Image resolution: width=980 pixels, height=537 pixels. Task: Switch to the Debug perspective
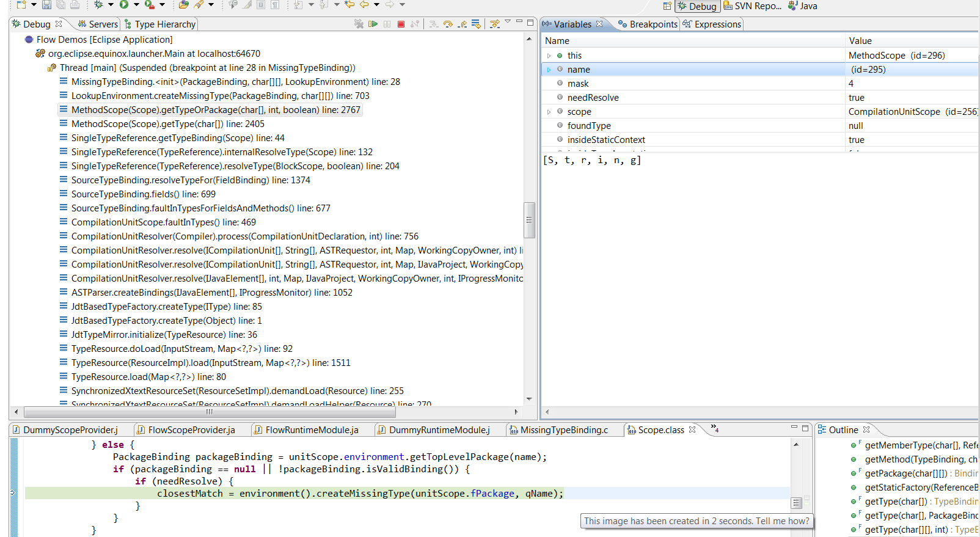tap(697, 6)
